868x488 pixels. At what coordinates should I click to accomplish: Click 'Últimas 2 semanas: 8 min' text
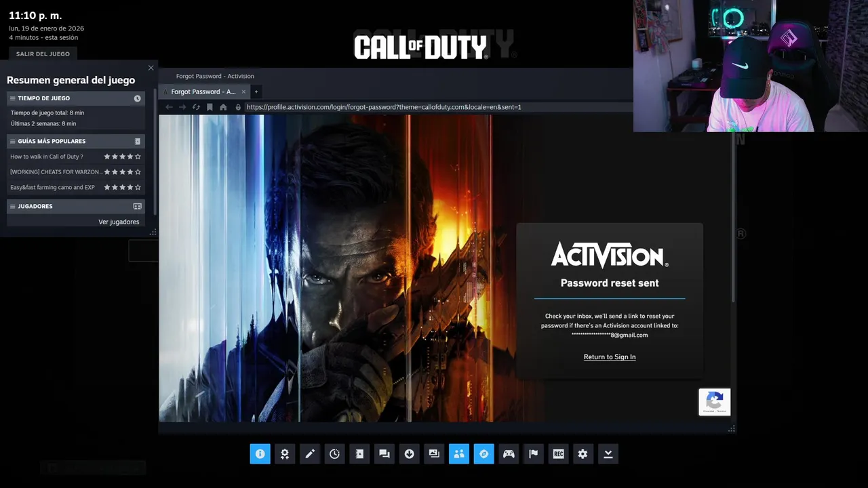(x=43, y=124)
